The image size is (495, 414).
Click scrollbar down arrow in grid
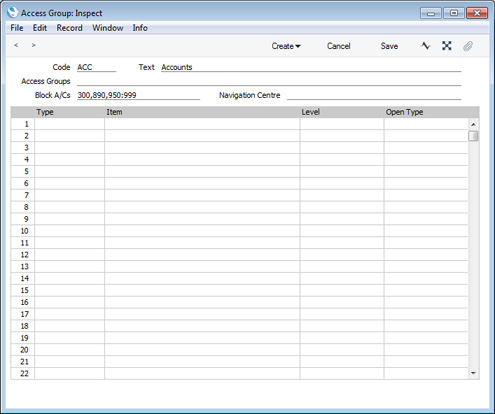click(x=473, y=373)
